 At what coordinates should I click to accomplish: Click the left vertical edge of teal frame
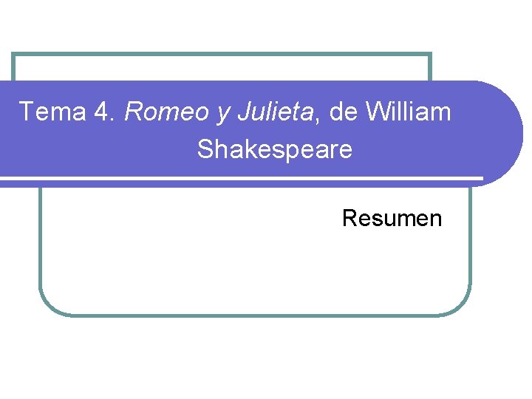coord(40,244)
